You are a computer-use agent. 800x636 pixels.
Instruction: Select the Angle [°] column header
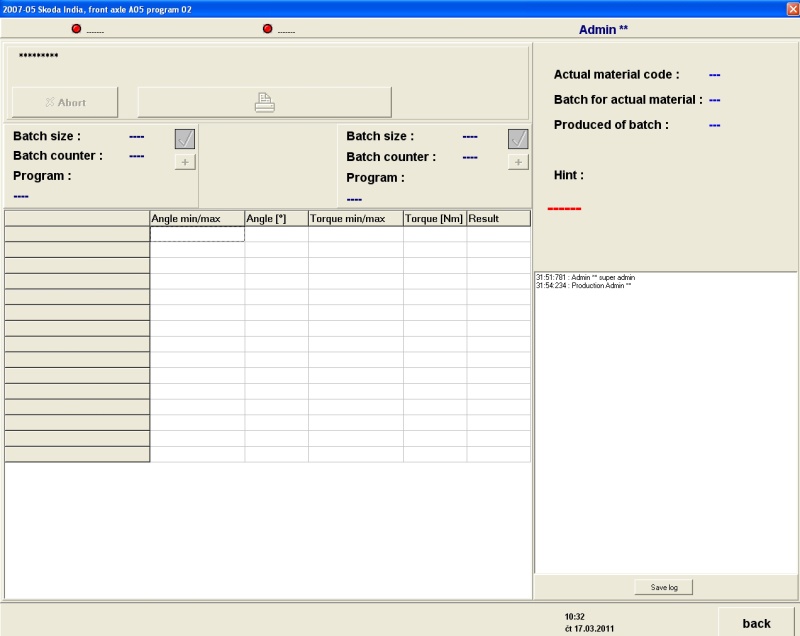(277, 218)
